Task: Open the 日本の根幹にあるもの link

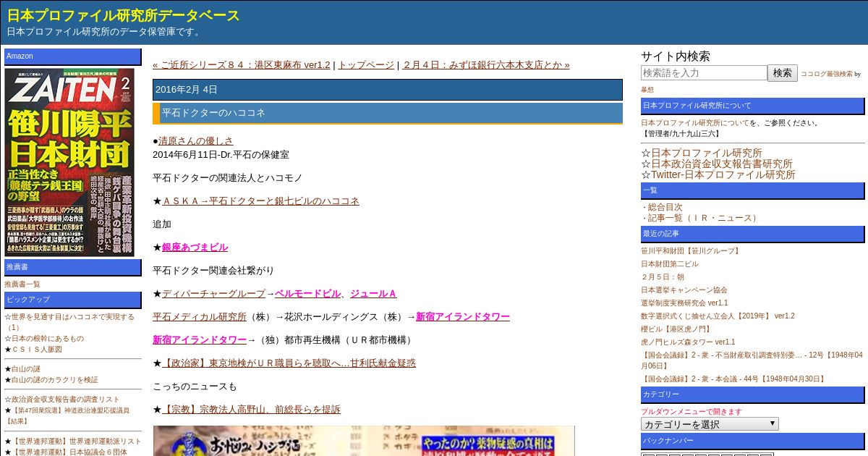Action: point(48,338)
